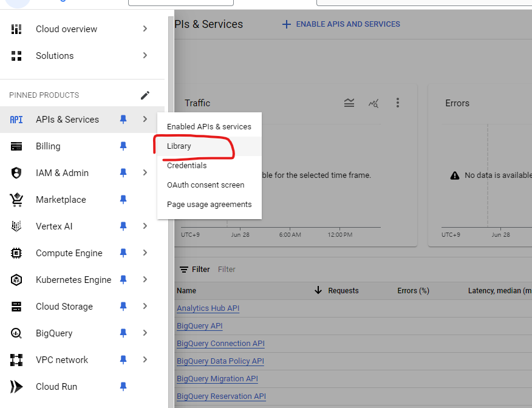
Task: Expand the Kubernetes Engine submenu chevron
Action: click(145, 279)
